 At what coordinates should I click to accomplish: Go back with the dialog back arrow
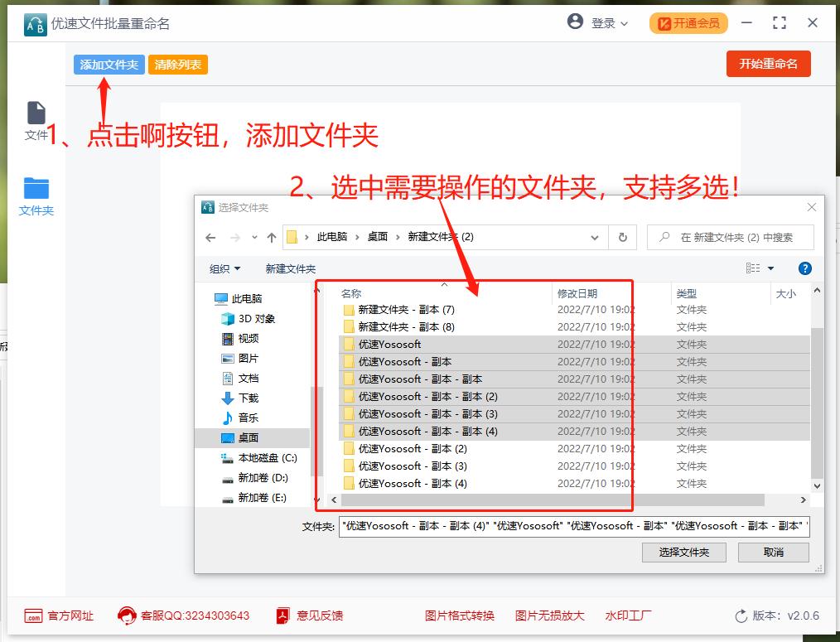click(x=210, y=238)
